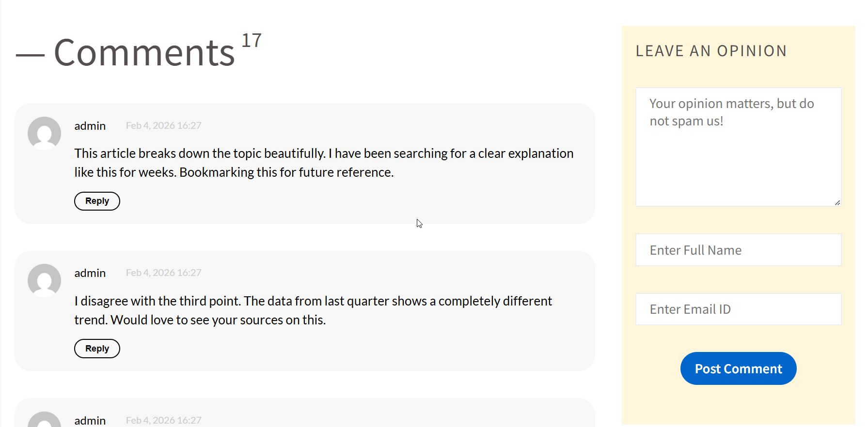Click the text of the first comment
The width and height of the screenshot is (868, 427).
click(323, 163)
